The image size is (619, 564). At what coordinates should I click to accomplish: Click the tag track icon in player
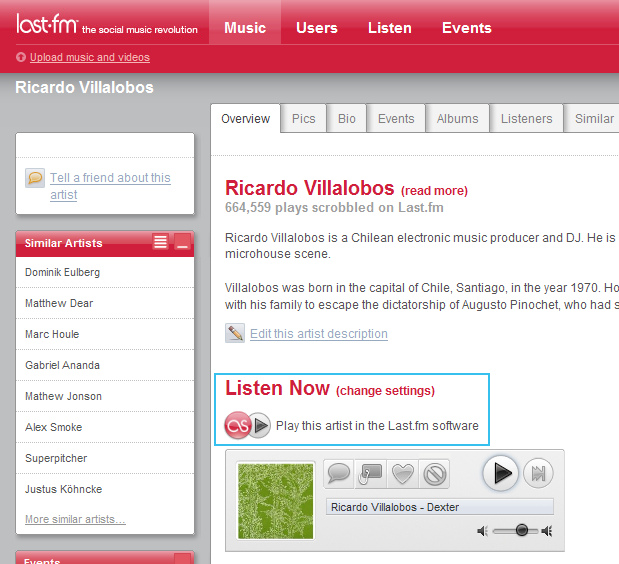pyautogui.click(x=370, y=473)
